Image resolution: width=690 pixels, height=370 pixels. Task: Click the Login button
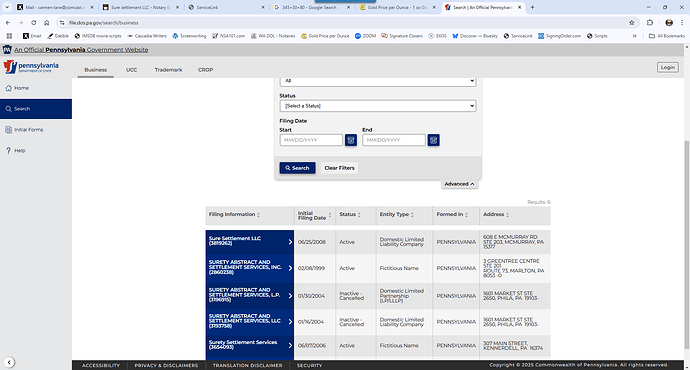(x=668, y=67)
